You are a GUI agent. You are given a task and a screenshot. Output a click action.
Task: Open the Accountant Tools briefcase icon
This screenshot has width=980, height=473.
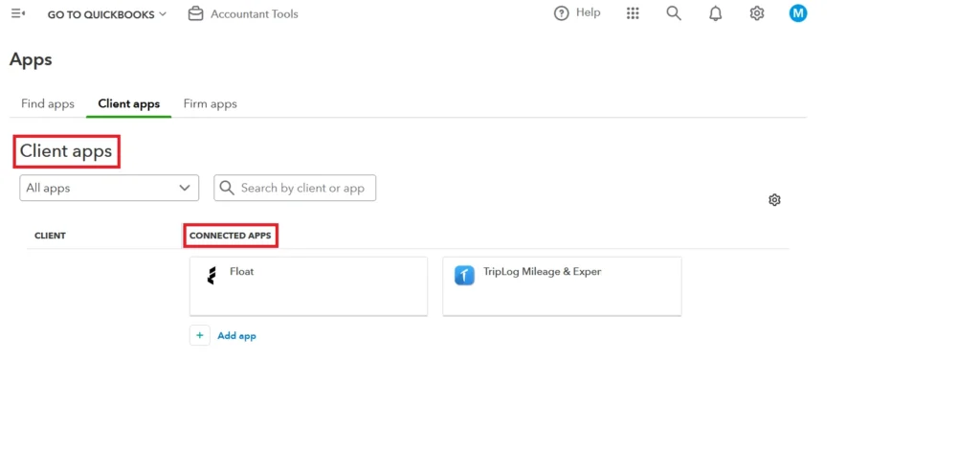coord(196,13)
